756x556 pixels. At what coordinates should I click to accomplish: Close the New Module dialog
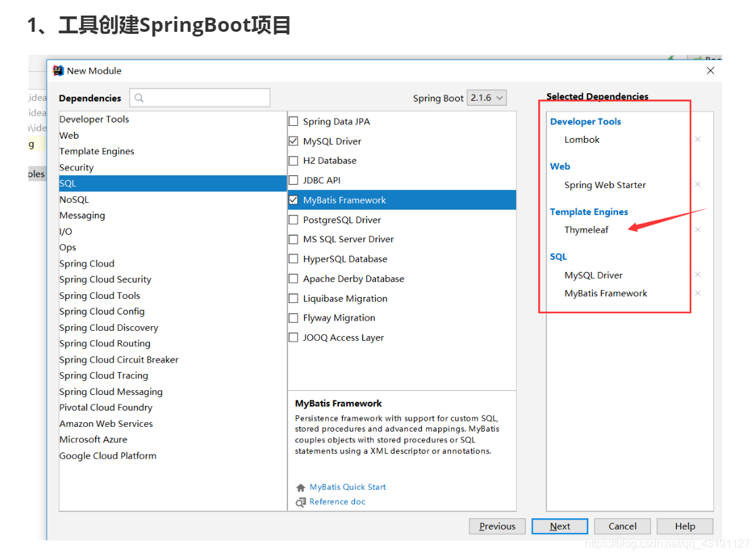point(710,70)
